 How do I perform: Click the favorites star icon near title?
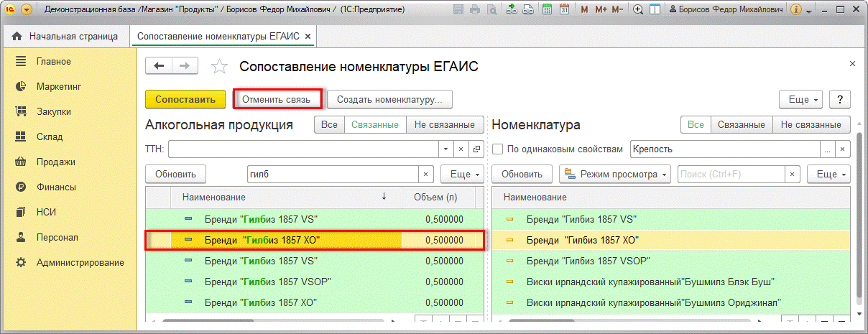tap(219, 67)
